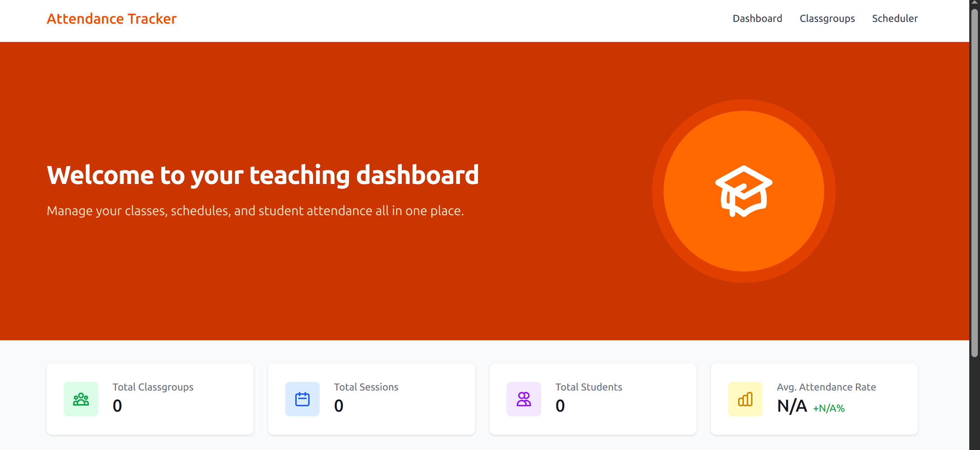
Task: Click the Total Classgroups card
Action: (x=150, y=399)
